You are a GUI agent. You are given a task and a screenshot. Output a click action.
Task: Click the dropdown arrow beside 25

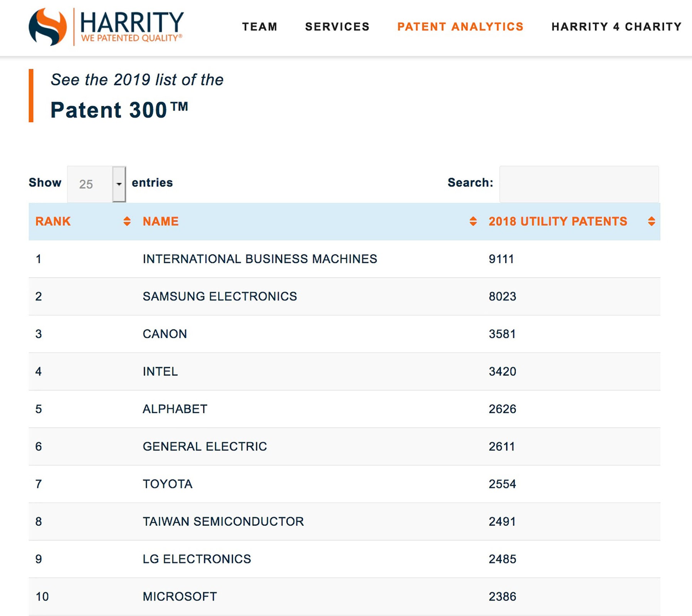[x=119, y=184]
